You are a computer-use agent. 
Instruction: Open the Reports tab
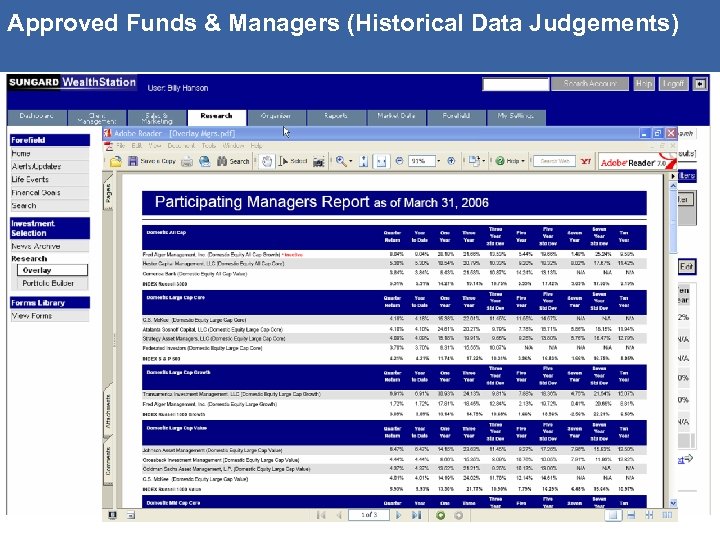336,118
